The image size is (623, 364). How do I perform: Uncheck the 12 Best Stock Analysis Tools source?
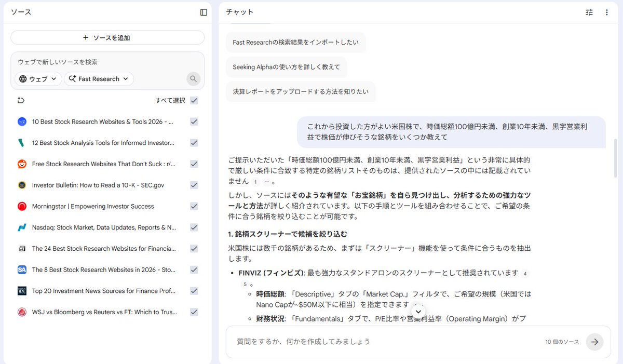click(194, 143)
